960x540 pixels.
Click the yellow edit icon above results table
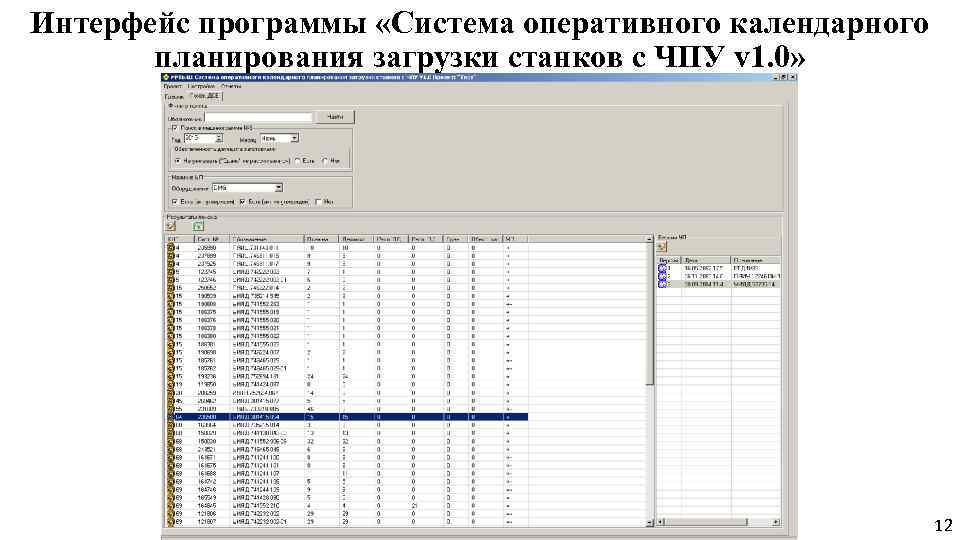click(171, 227)
